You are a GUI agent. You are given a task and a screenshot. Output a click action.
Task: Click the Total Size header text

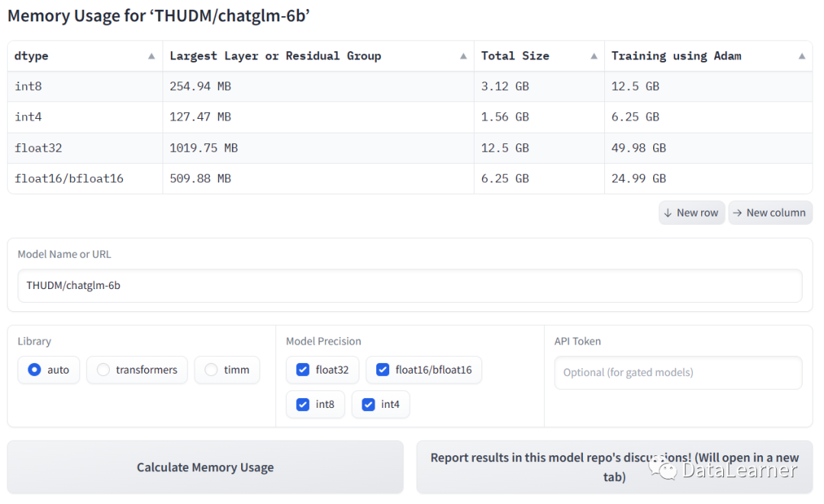click(515, 56)
